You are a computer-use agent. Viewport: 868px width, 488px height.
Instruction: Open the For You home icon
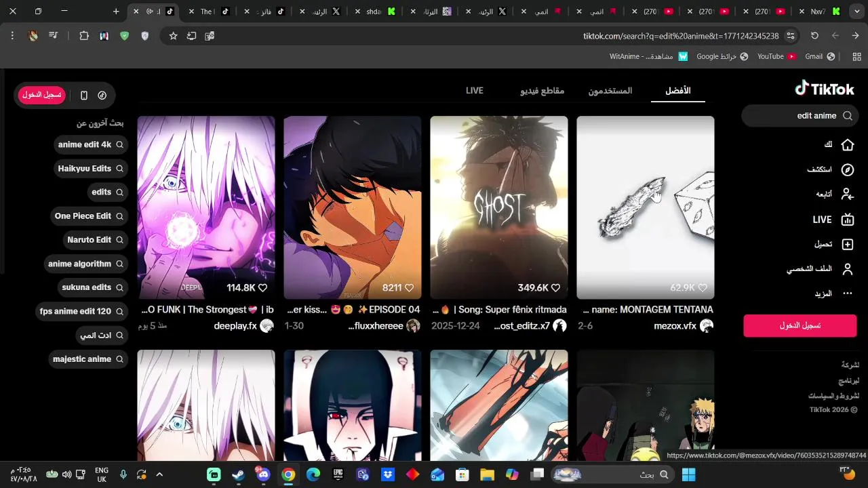click(x=847, y=144)
